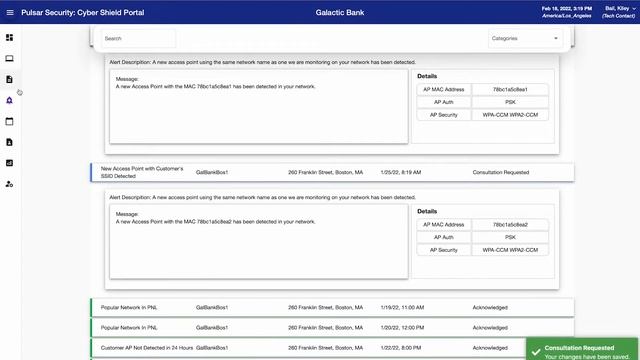Open the calendar icon in sidebar

coord(9,121)
